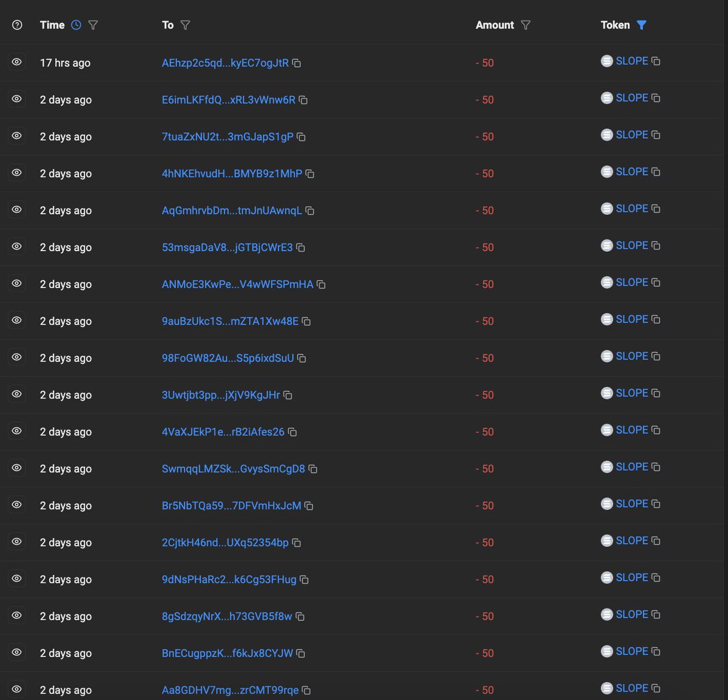Image resolution: width=728 pixels, height=700 pixels.
Task: Open the Time column filter
Action: coord(93,25)
